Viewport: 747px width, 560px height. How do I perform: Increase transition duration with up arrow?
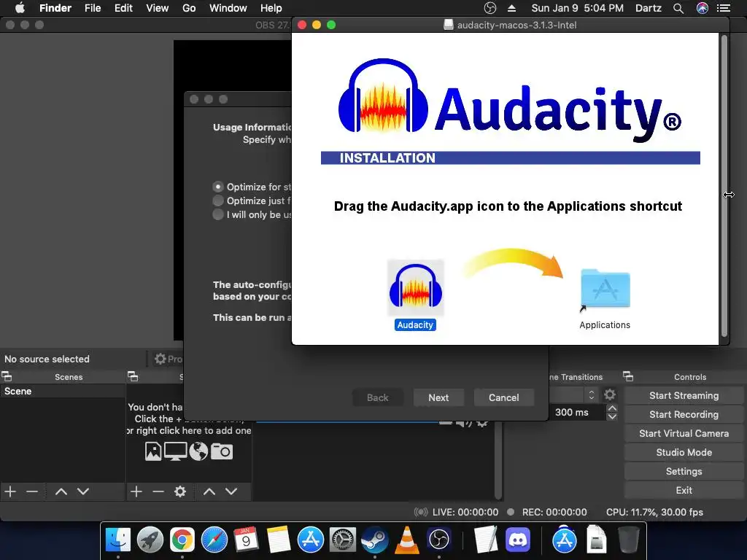pos(612,408)
